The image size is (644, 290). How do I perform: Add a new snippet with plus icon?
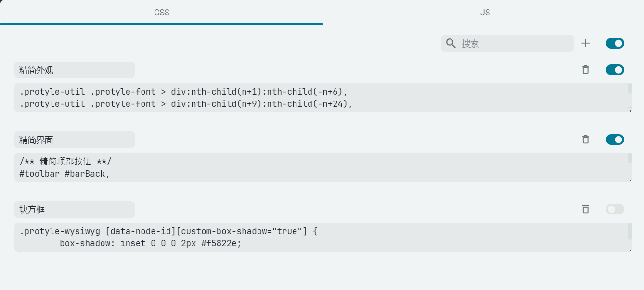pyautogui.click(x=585, y=43)
